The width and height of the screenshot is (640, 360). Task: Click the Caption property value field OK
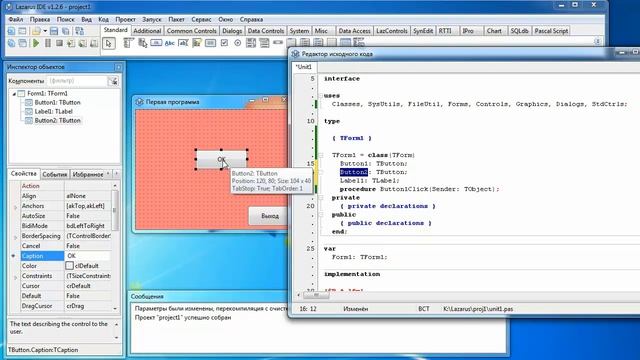88,256
